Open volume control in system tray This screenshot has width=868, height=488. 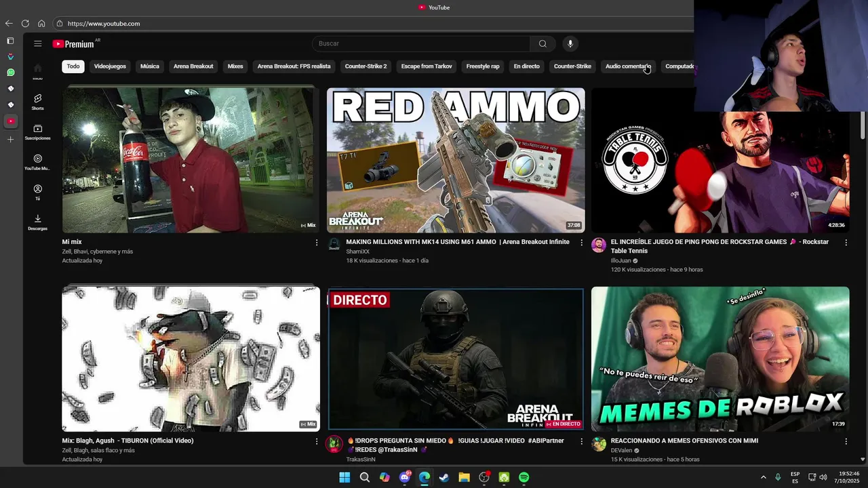pyautogui.click(x=823, y=477)
